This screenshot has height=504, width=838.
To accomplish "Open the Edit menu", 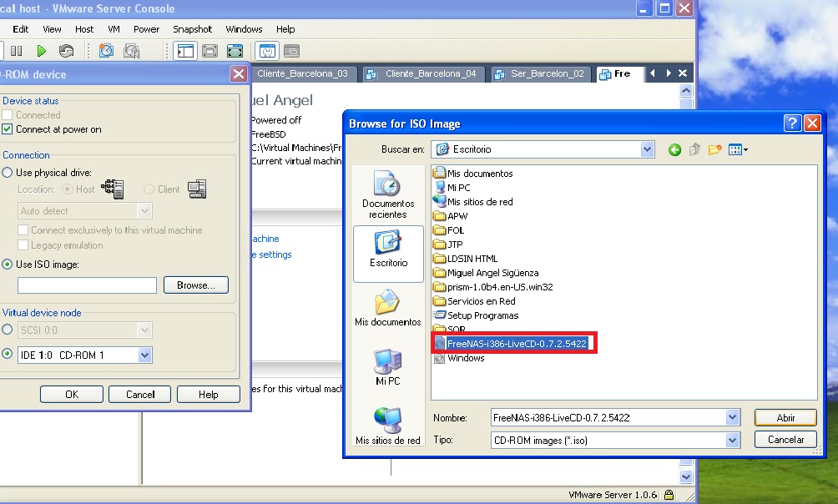I will tap(20, 29).
